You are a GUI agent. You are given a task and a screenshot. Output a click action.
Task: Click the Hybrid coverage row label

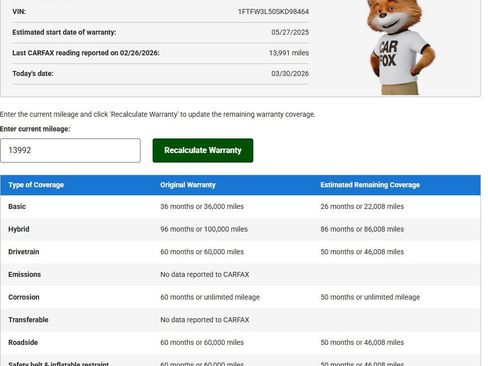click(19, 229)
